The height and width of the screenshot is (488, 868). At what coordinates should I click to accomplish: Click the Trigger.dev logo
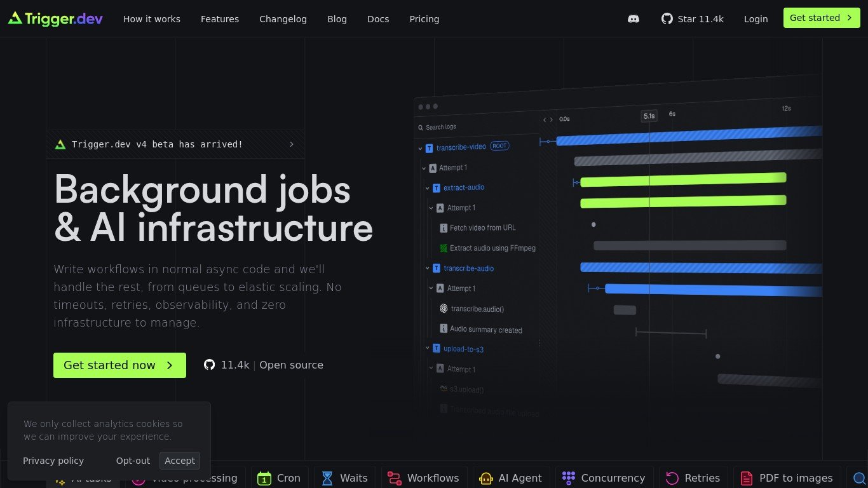55,18
